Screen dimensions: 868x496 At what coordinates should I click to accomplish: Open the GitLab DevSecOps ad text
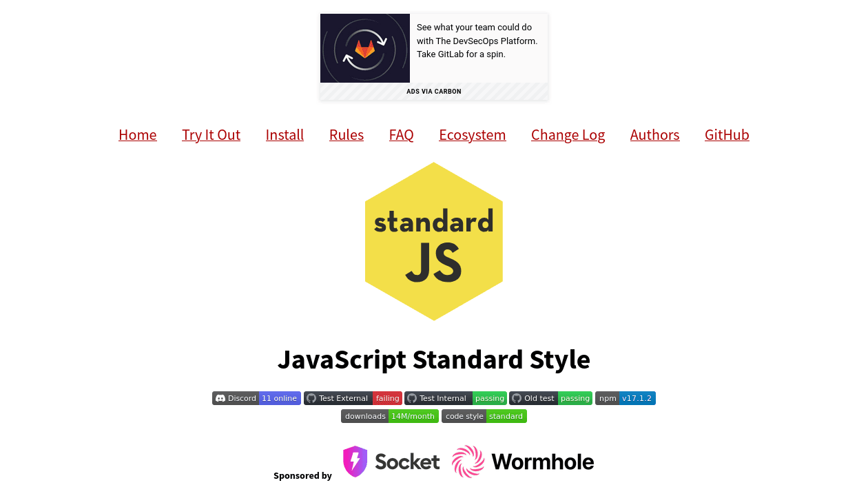[x=477, y=41]
